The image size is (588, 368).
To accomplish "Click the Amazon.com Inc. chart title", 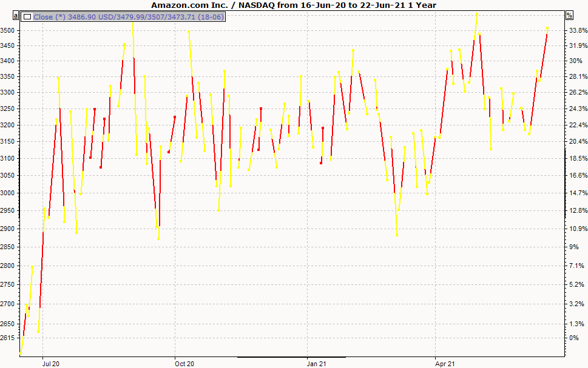I will pos(294,5).
